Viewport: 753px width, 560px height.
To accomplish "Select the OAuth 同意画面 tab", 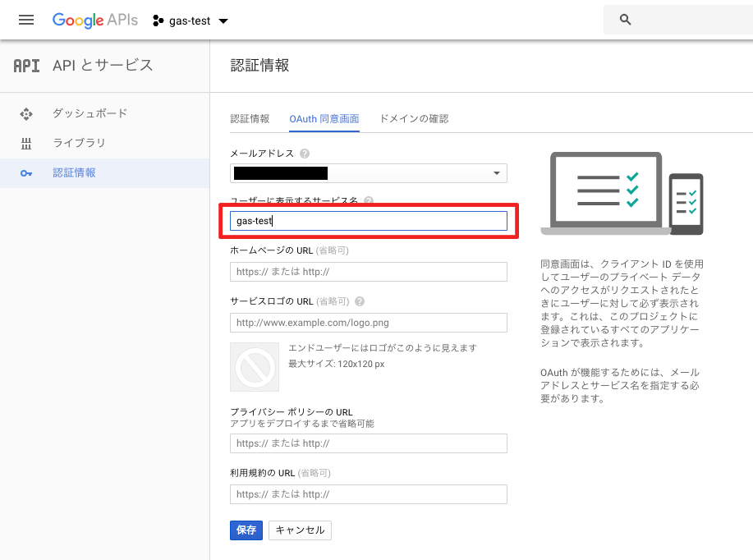I will (323, 118).
